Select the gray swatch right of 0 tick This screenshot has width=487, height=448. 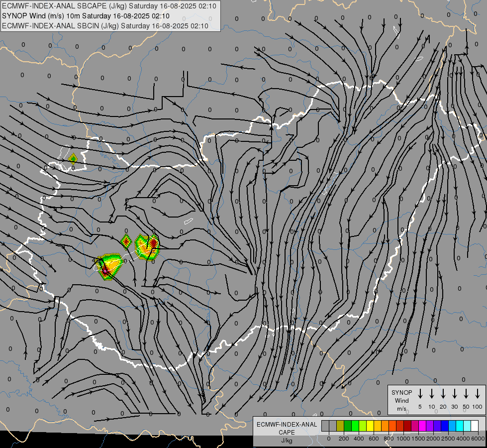[333, 426]
